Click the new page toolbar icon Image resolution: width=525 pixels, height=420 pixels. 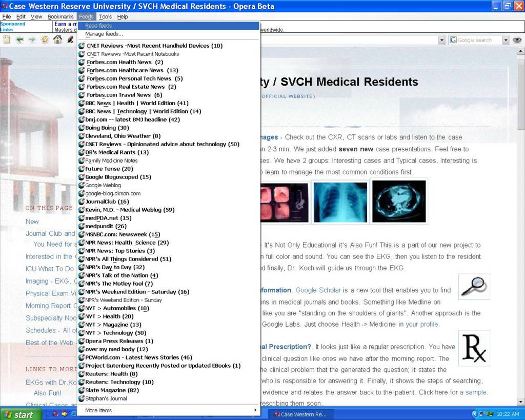coord(6,39)
